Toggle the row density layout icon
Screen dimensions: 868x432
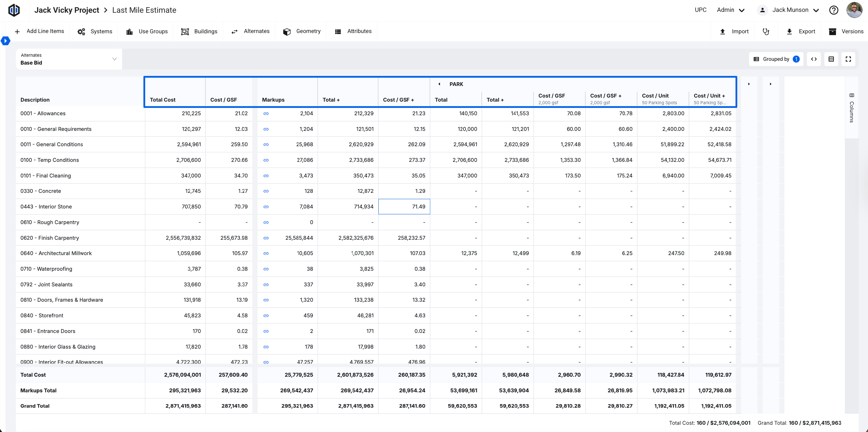(831, 59)
